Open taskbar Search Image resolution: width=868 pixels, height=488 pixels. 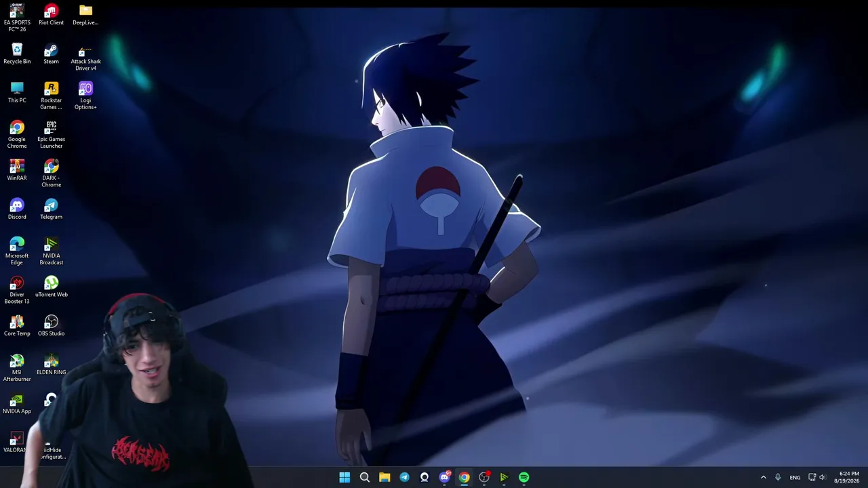[364, 477]
